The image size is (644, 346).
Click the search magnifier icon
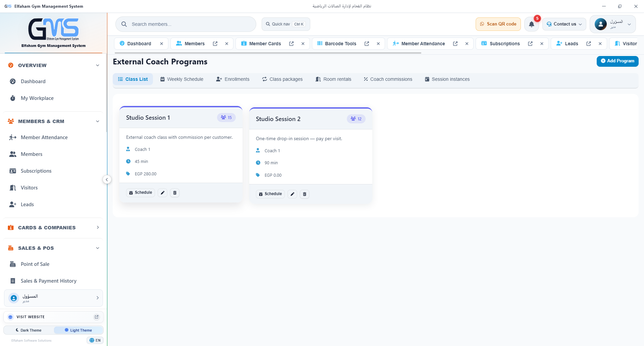[x=124, y=24]
